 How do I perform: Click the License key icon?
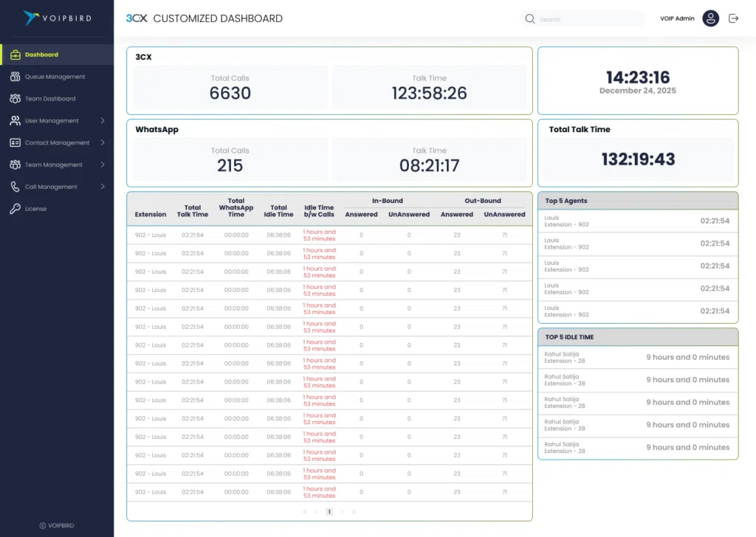(x=15, y=209)
